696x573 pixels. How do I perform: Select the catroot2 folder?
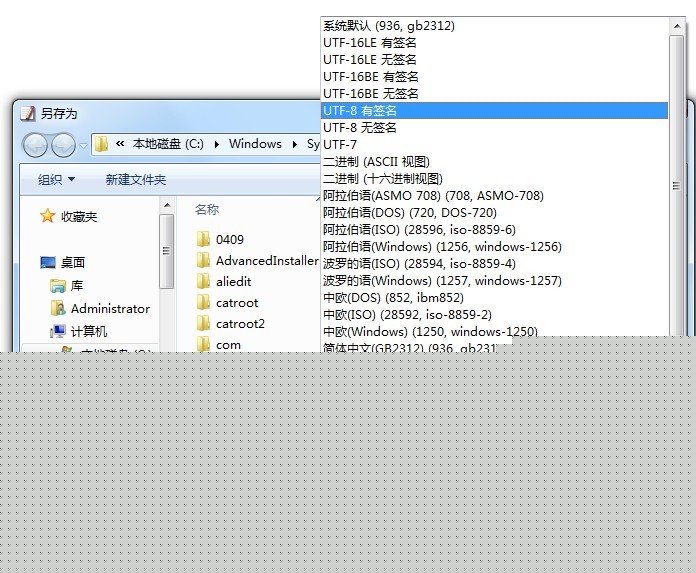(240, 324)
